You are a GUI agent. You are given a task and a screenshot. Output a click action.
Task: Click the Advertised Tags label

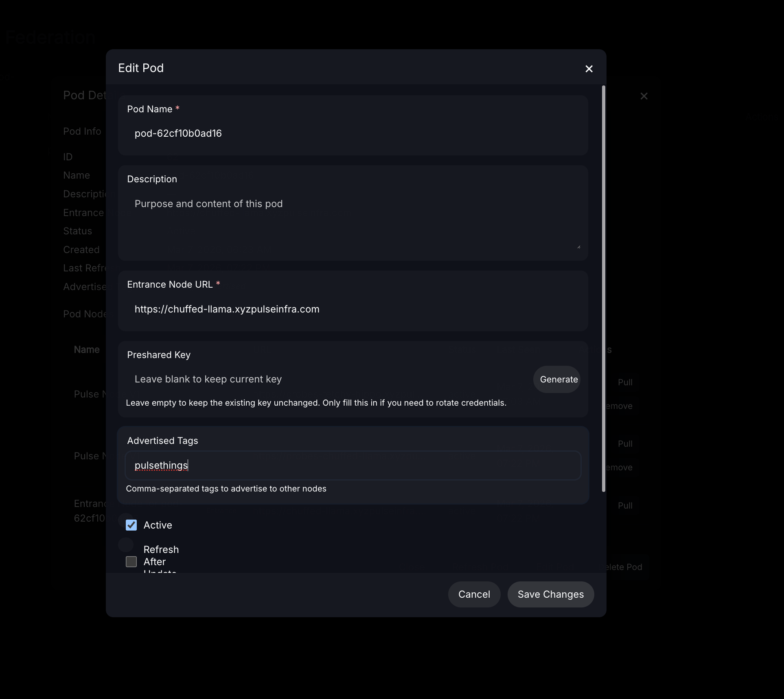[162, 441]
